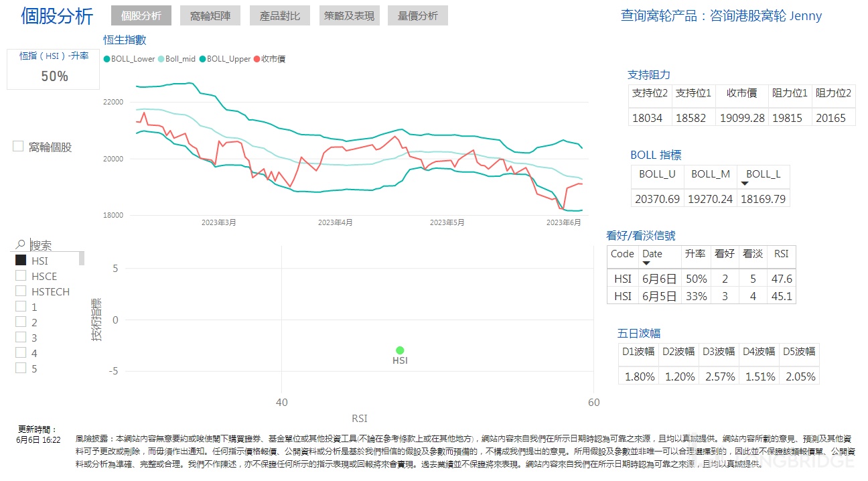The height and width of the screenshot is (481, 868).
Task: Go to the 量價分析 tab
Action: 417,16
